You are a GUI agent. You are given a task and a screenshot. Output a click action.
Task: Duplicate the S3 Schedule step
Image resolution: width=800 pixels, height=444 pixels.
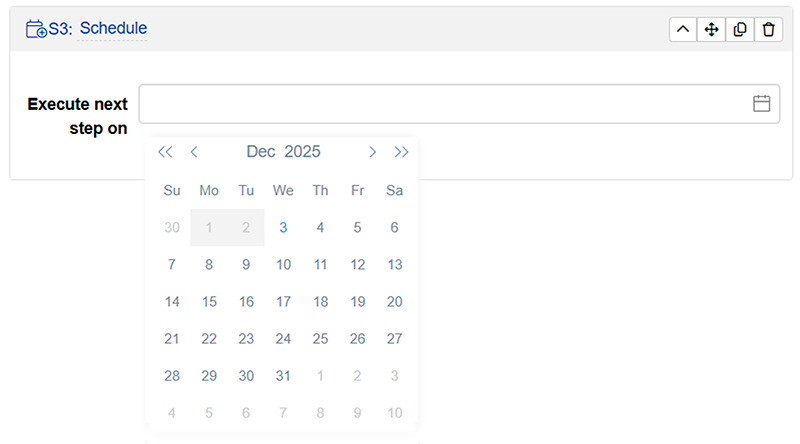click(740, 29)
